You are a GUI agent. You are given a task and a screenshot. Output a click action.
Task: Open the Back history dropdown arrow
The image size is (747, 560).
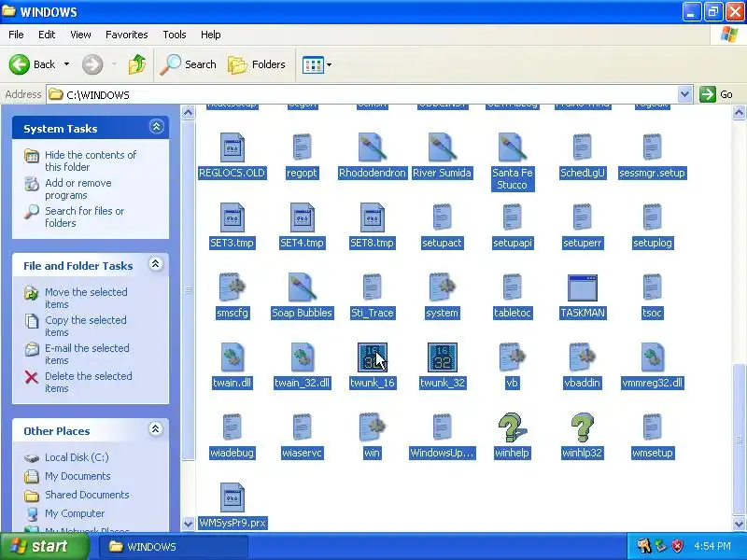pyautogui.click(x=66, y=64)
